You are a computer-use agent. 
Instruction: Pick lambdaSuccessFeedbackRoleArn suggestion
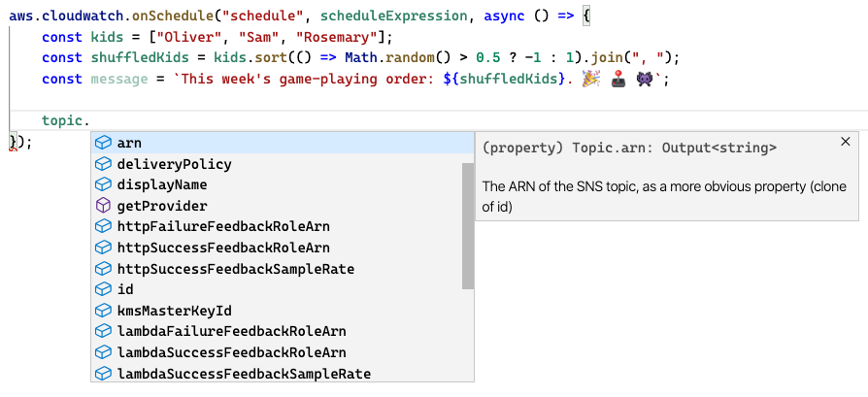pyautogui.click(x=283, y=352)
